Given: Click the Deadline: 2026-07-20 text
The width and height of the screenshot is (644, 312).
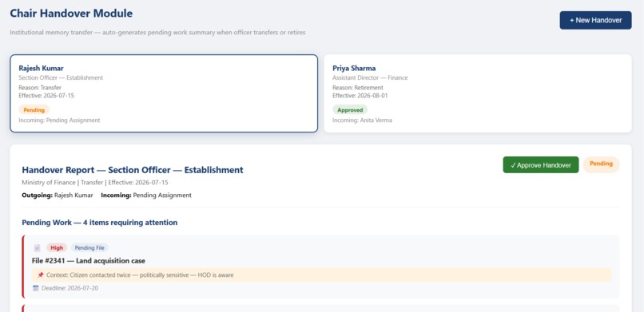Looking at the screenshot, I should (70, 288).
